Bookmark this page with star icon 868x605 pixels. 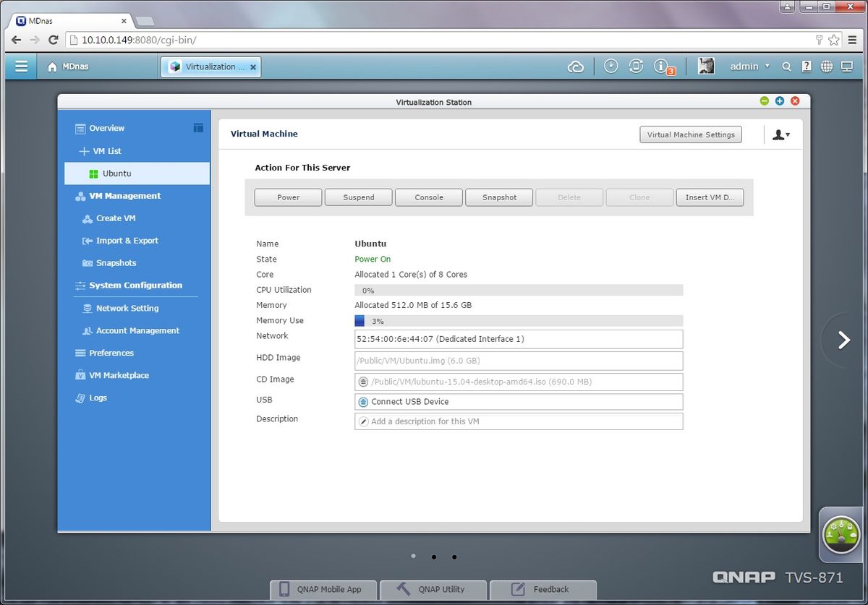(834, 40)
